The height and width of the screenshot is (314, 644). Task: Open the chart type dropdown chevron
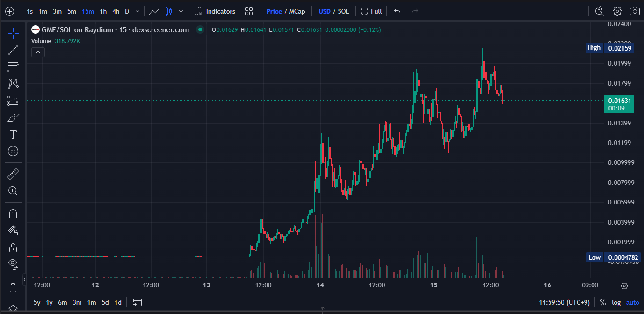(x=181, y=11)
